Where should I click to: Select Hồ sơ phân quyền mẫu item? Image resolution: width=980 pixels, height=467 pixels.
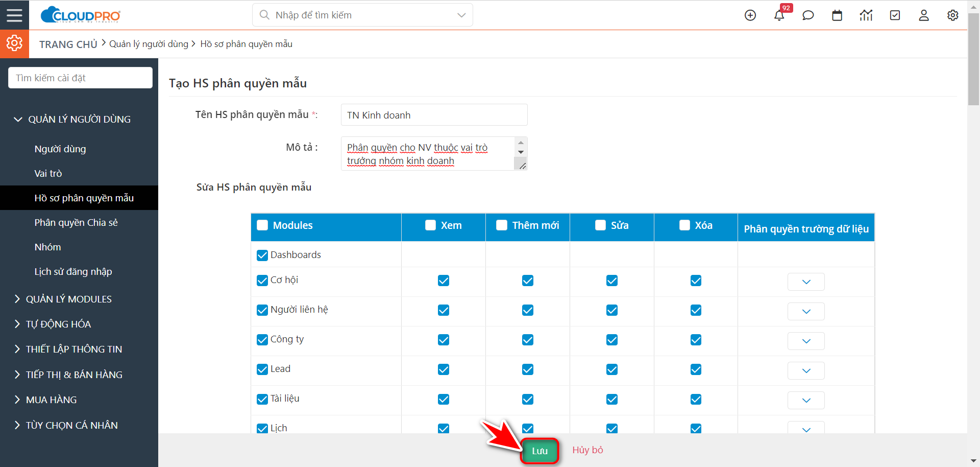point(79,198)
